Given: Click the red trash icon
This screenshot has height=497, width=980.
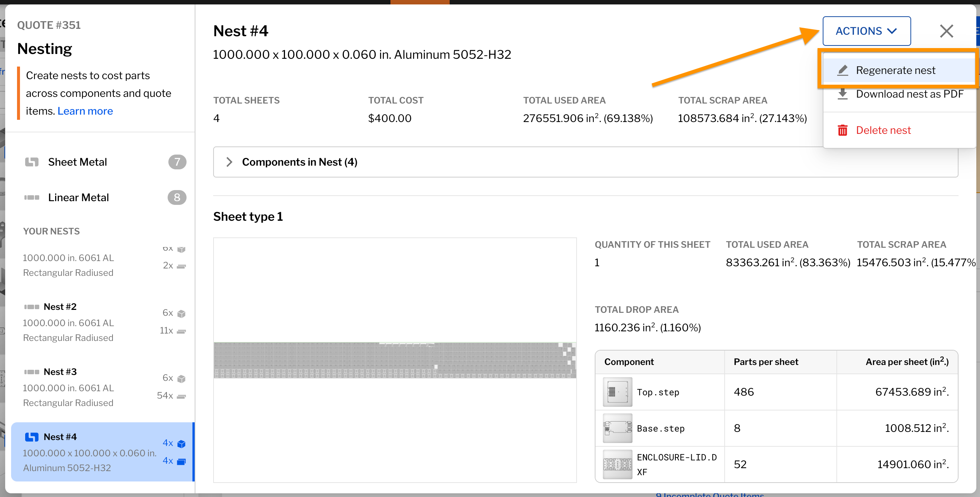Looking at the screenshot, I should (x=843, y=131).
